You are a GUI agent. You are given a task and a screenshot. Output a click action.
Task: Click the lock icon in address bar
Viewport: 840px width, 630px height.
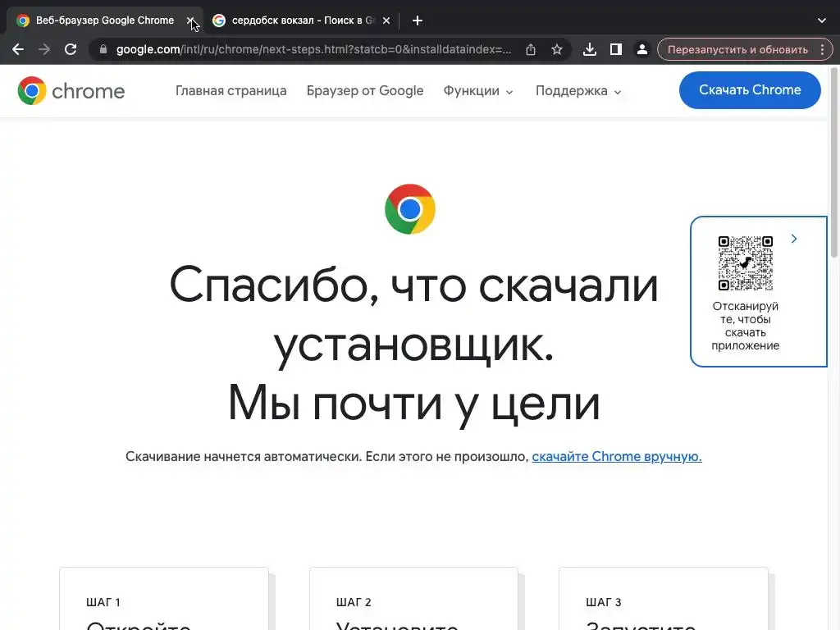103,49
